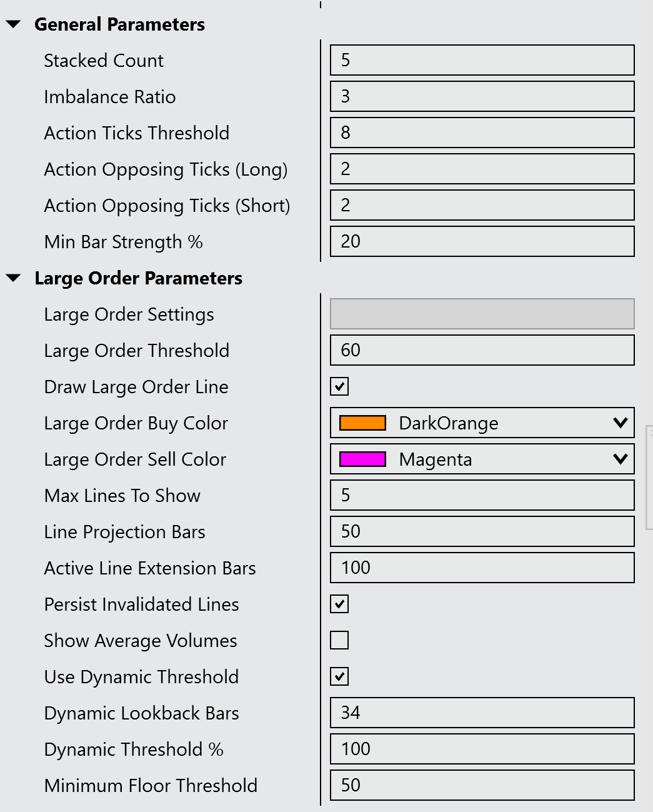Enable the Show Average Volumes checkbox

pyautogui.click(x=339, y=641)
